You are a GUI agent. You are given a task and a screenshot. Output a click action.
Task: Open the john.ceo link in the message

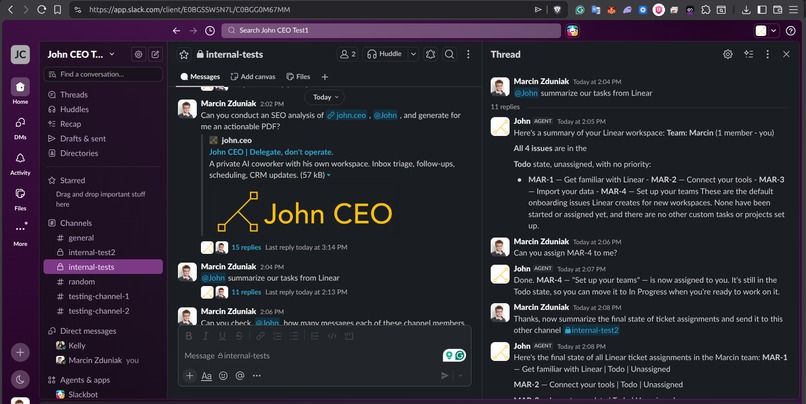click(347, 115)
